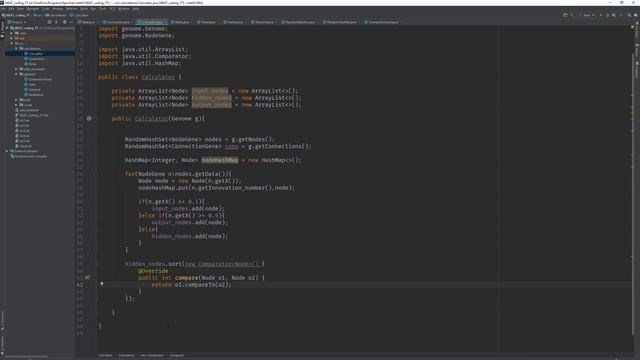The image size is (640, 360).
Task: Open the Navigate menu
Action: [33, 9]
